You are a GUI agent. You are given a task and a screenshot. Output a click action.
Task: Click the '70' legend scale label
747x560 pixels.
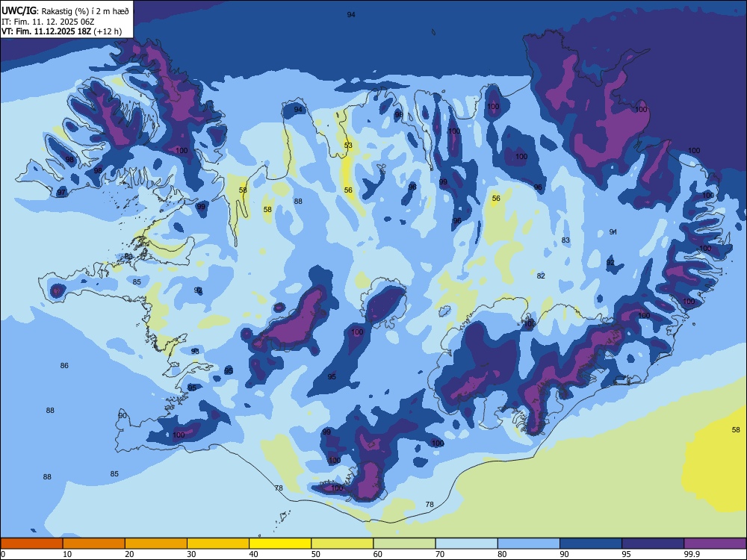tap(440, 554)
